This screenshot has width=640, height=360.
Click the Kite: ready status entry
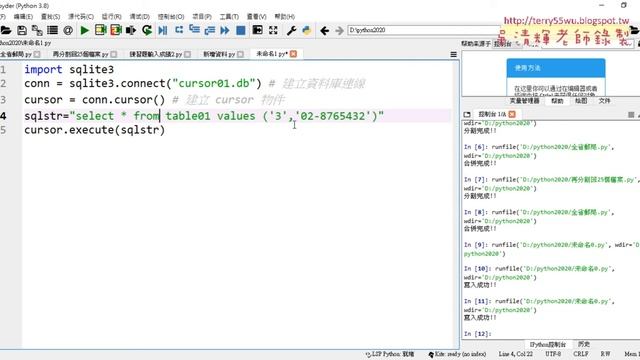click(457, 354)
